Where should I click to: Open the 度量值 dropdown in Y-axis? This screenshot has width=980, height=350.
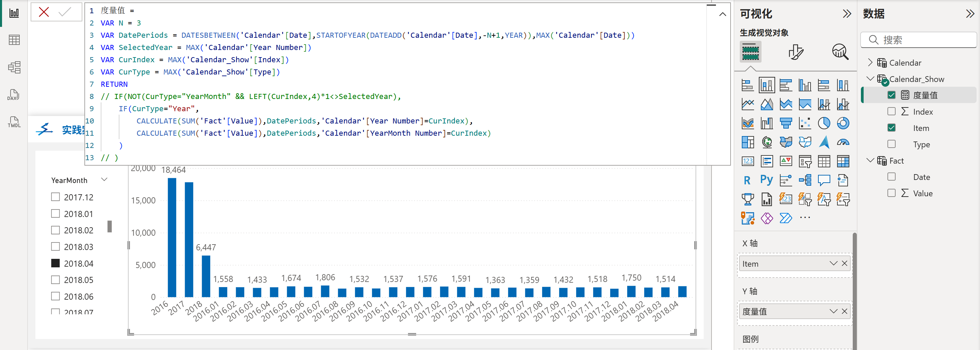(x=833, y=312)
